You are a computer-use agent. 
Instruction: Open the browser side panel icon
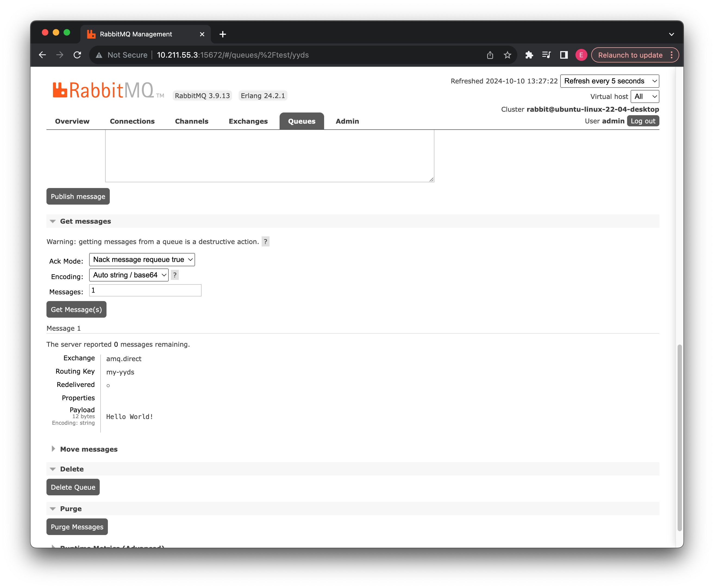point(563,55)
